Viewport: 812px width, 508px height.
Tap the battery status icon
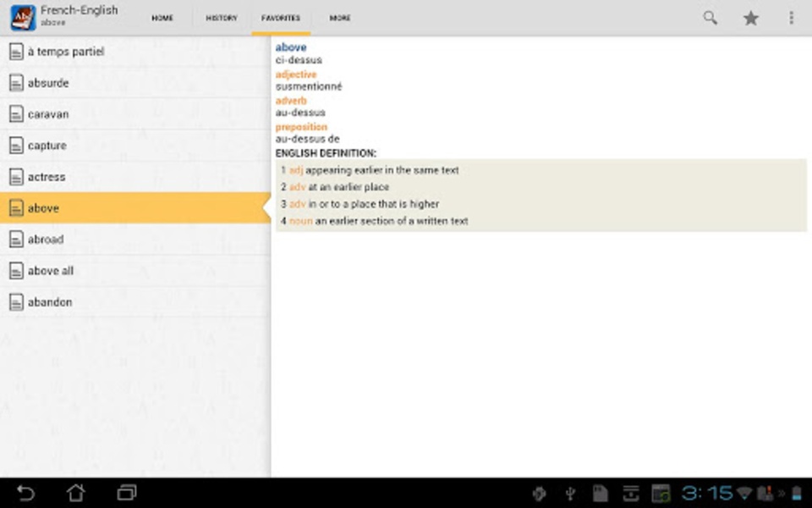797,494
